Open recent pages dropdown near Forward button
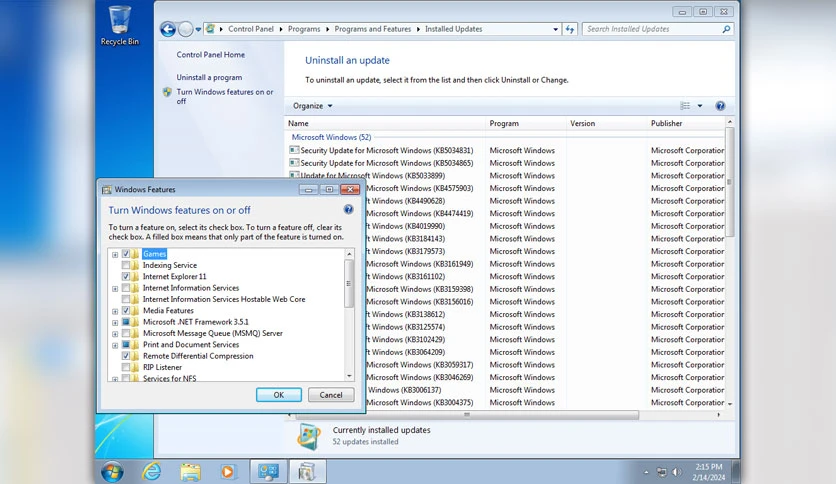This screenshot has height=484, width=836. (x=198, y=29)
